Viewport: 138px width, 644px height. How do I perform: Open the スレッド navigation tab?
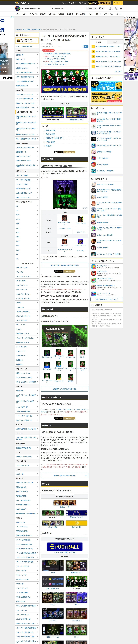click(118, 14)
